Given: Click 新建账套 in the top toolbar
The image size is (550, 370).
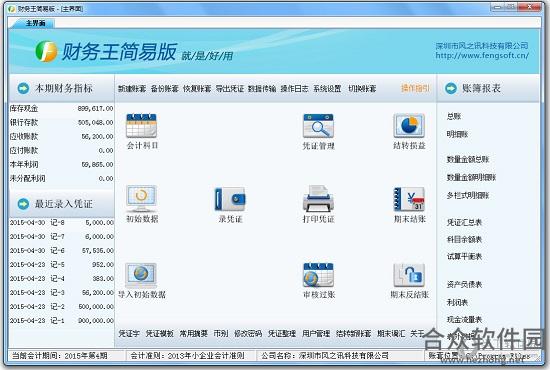Looking at the screenshot, I should pos(132,89).
